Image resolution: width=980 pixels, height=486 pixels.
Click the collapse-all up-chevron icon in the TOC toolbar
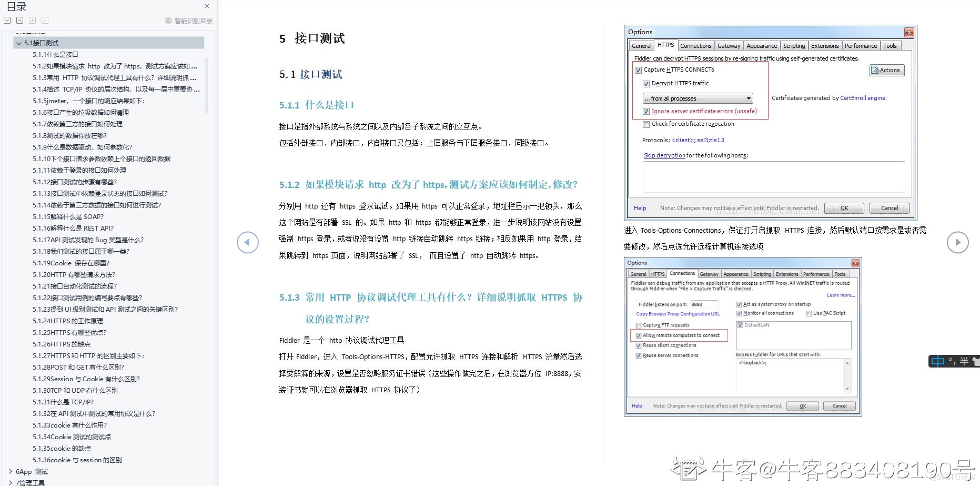click(19, 21)
